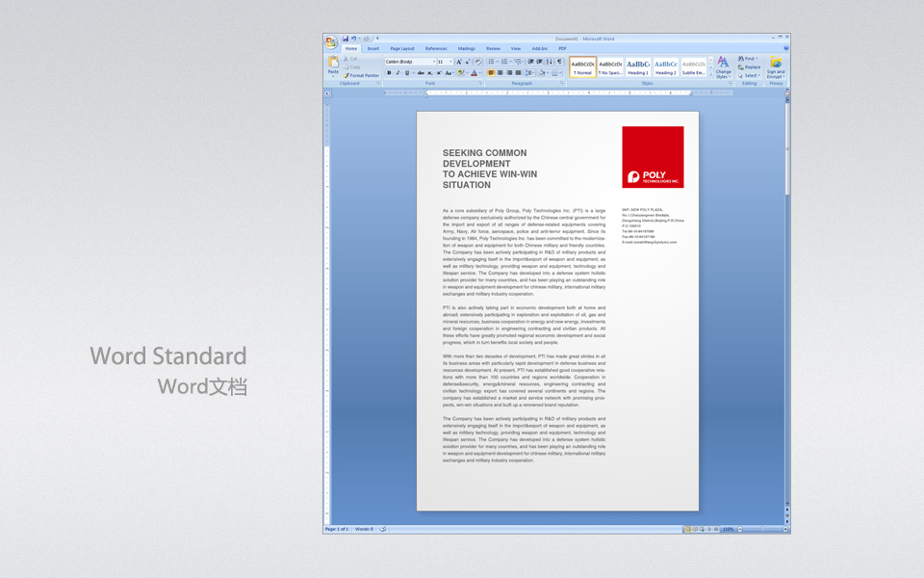The width and height of the screenshot is (924, 578).
Task: Go to the Review tab
Action: click(x=493, y=48)
